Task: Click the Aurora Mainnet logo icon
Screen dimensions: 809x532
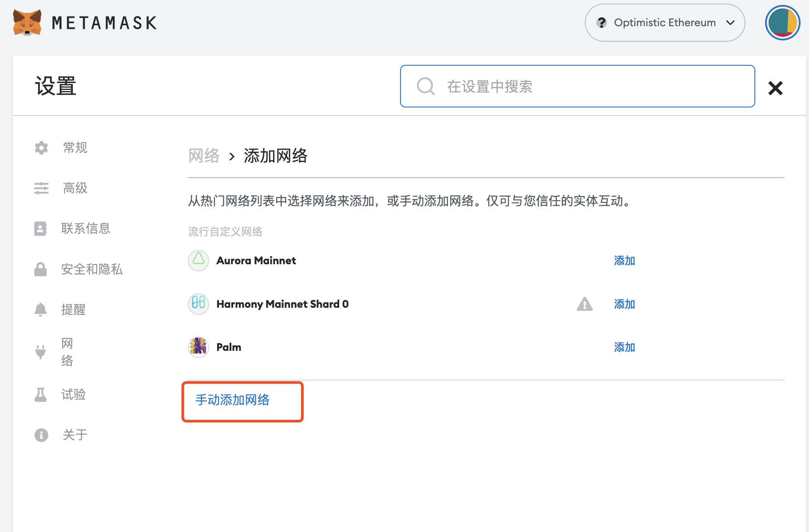Action: (x=198, y=260)
